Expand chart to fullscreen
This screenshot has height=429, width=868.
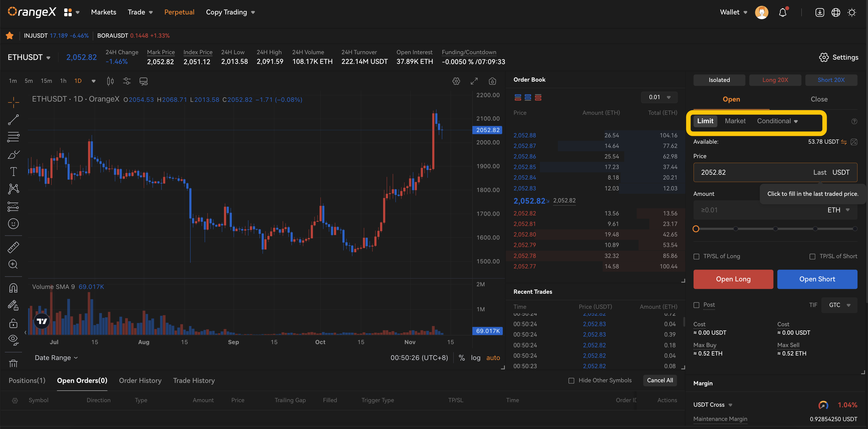(474, 81)
